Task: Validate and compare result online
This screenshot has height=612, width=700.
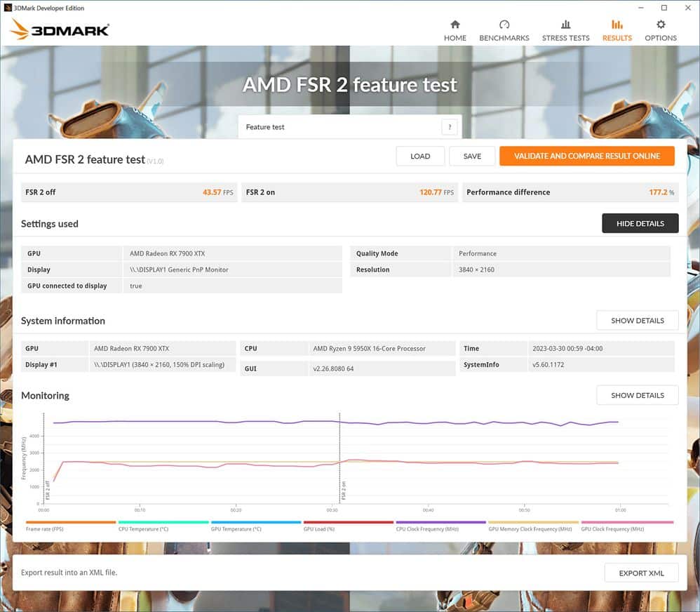Action: (586, 156)
